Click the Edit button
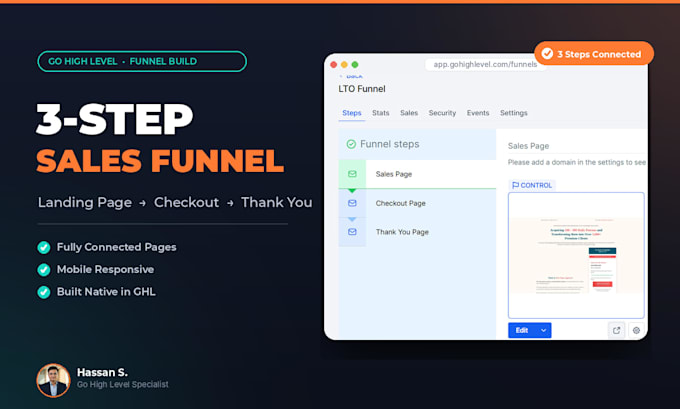680x409 pixels. (x=522, y=330)
